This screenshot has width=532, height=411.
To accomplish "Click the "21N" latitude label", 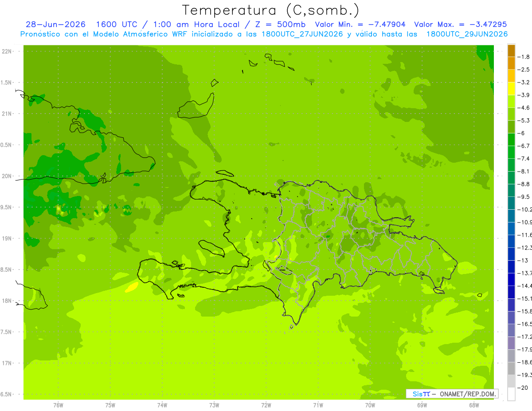I will (x=6, y=114).
